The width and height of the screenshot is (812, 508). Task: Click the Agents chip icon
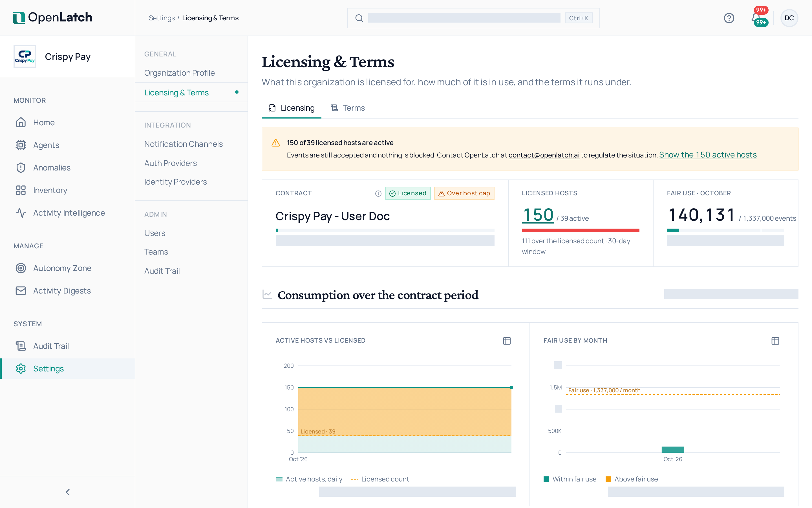click(x=21, y=145)
